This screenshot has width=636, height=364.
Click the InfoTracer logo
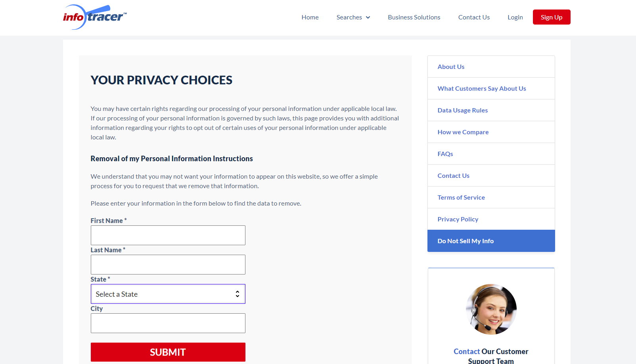coord(95,17)
